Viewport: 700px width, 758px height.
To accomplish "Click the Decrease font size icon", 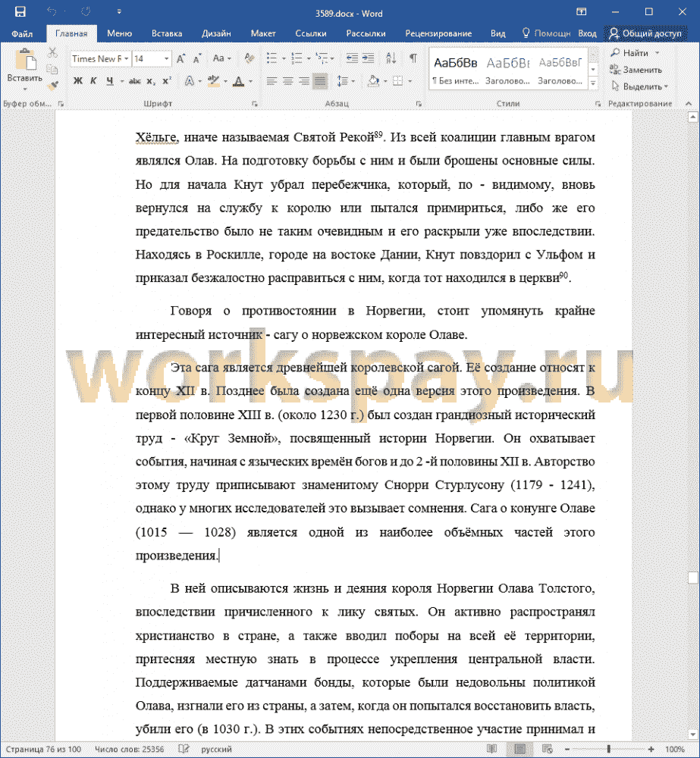I will [197, 58].
